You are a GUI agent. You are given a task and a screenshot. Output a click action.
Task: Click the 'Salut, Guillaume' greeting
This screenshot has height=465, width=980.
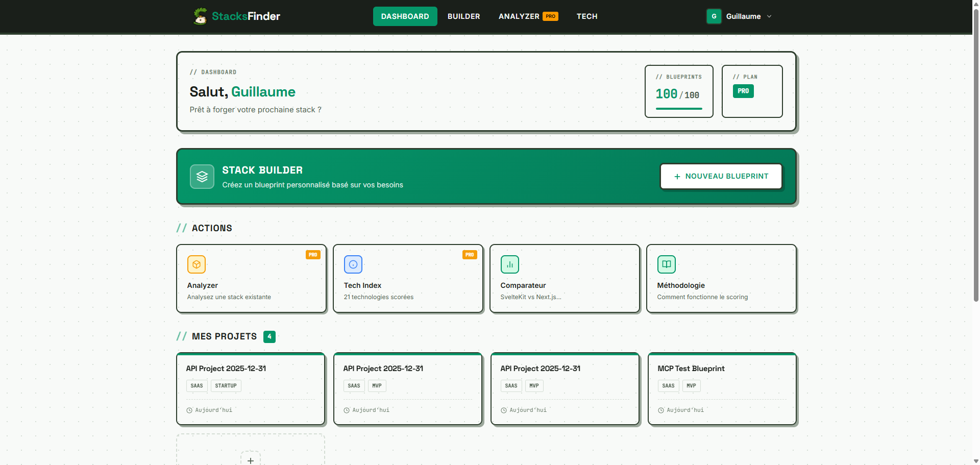pos(242,92)
